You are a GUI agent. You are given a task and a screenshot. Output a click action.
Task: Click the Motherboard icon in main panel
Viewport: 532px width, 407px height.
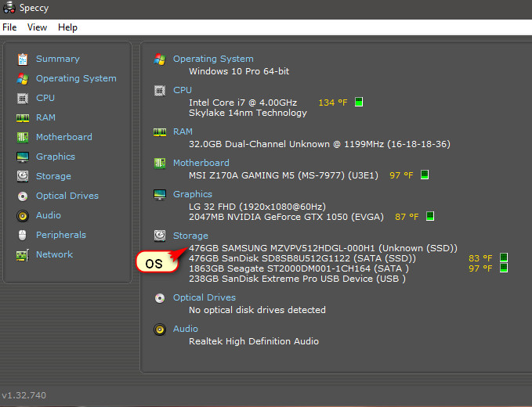160,164
